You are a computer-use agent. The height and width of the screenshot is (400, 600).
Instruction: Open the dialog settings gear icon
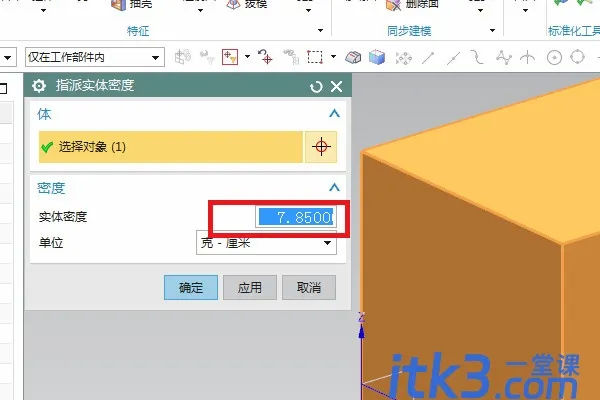click(x=39, y=86)
